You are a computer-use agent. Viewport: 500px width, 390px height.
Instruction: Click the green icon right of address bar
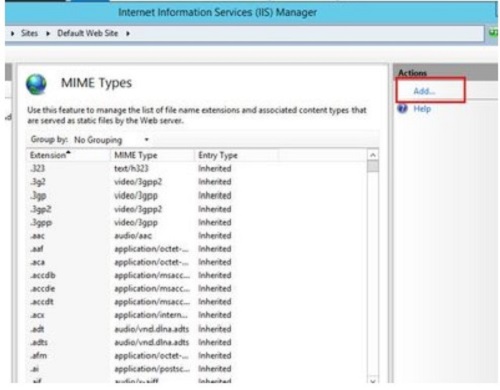[493, 33]
